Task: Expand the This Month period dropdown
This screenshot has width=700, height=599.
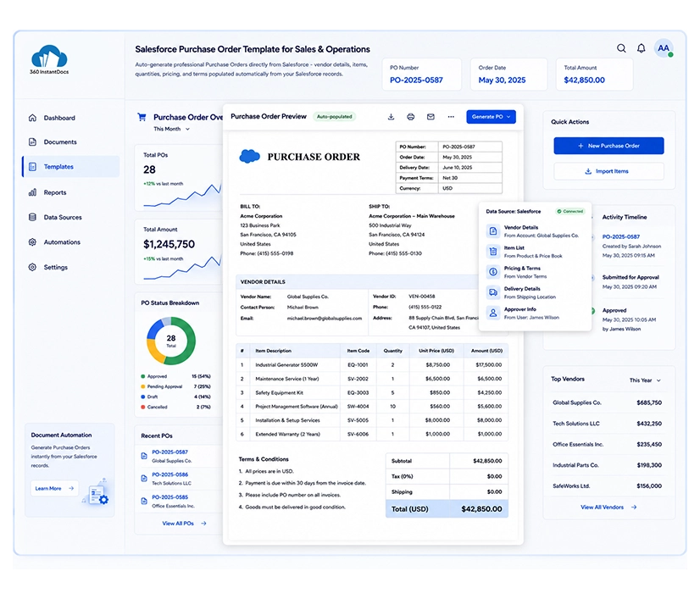Action: pyautogui.click(x=172, y=129)
